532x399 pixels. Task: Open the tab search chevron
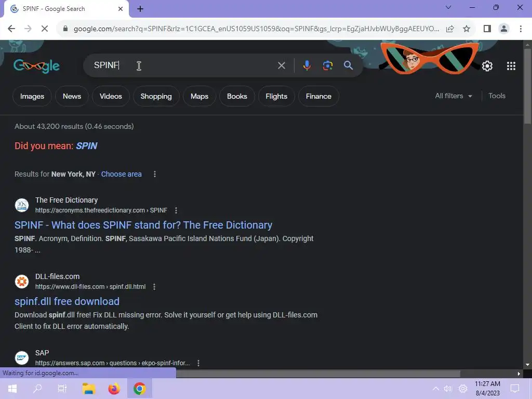(x=448, y=7)
